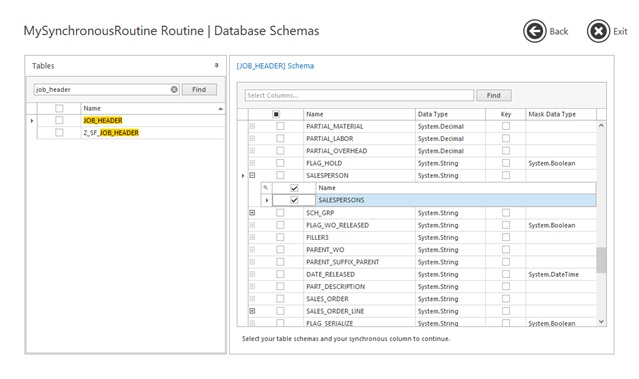This screenshot has width=639, height=379.
Task: Toggle Key checkbox for SALES_ORDER
Action: click(x=506, y=299)
